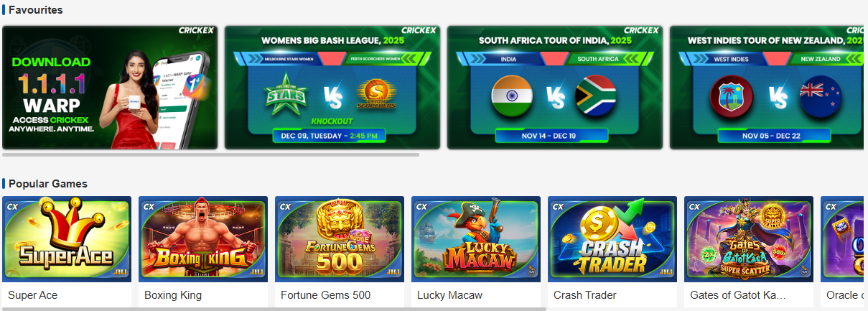Click the Download 1.1.1.1 WARP banner
The width and height of the screenshot is (868, 311).
(x=110, y=88)
